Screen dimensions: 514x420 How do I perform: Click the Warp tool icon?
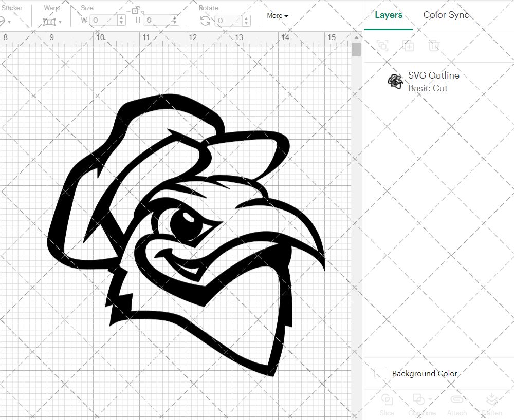pyautogui.click(x=50, y=21)
